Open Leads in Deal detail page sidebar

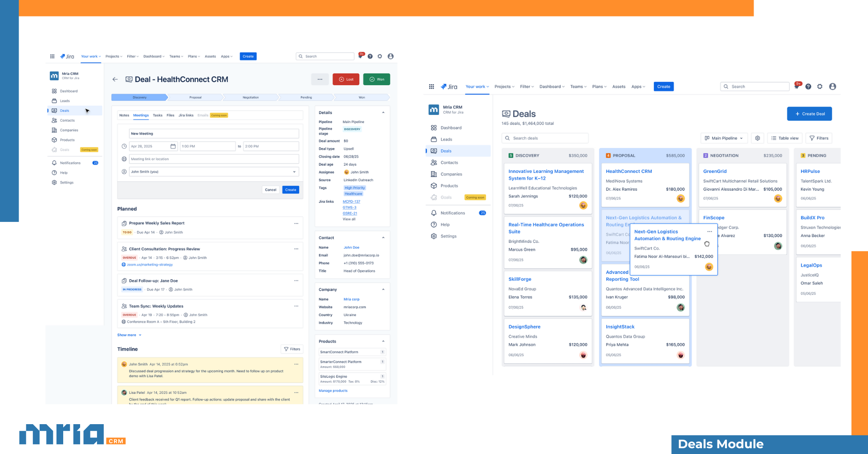[x=65, y=101]
